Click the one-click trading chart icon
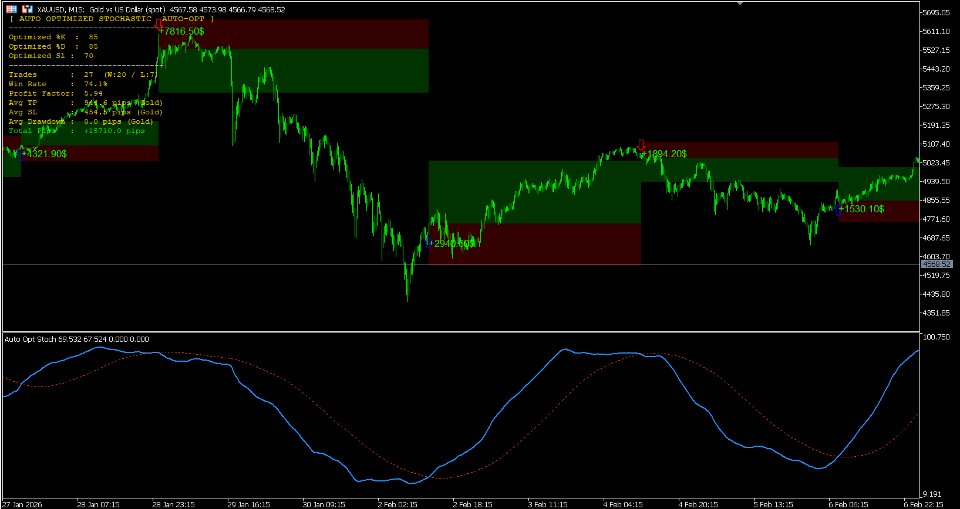Viewport: 960px width, 509px height. (x=26, y=10)
